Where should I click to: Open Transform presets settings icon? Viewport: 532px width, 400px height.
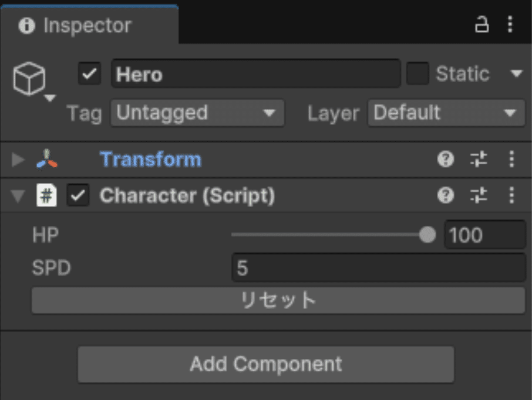point(479,160)
